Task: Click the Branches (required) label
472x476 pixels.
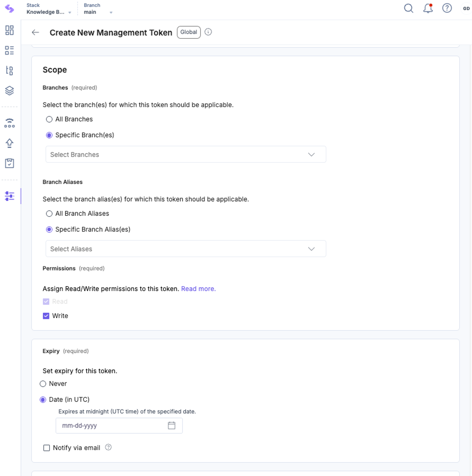Action: (x=70, y=88)
